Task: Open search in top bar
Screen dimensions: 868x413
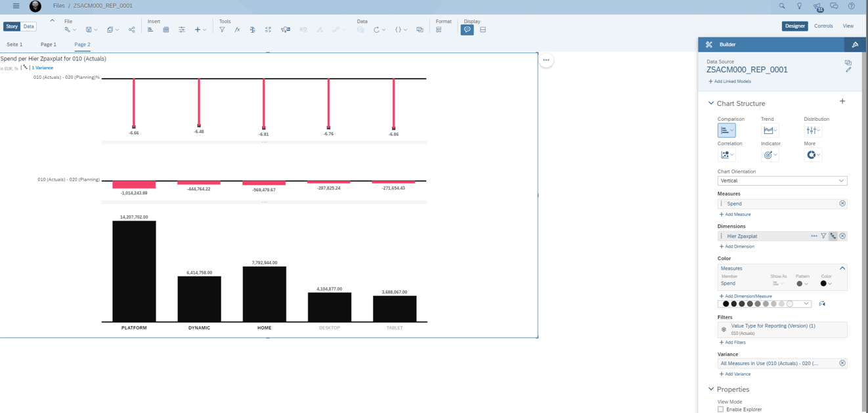Action: click(x=782, y=6)
